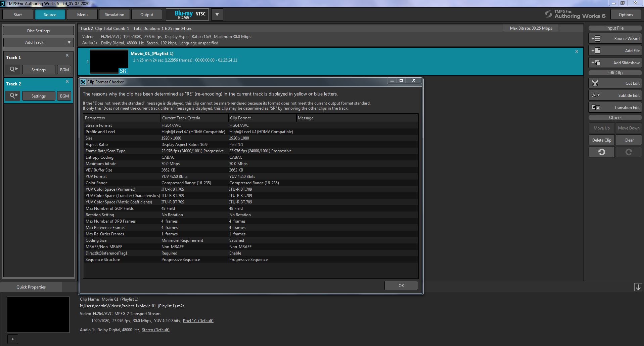Screen dimensions: 644x346
Task: Preview Track 1 with magnifier play icon
Action: tap(13, 70)
